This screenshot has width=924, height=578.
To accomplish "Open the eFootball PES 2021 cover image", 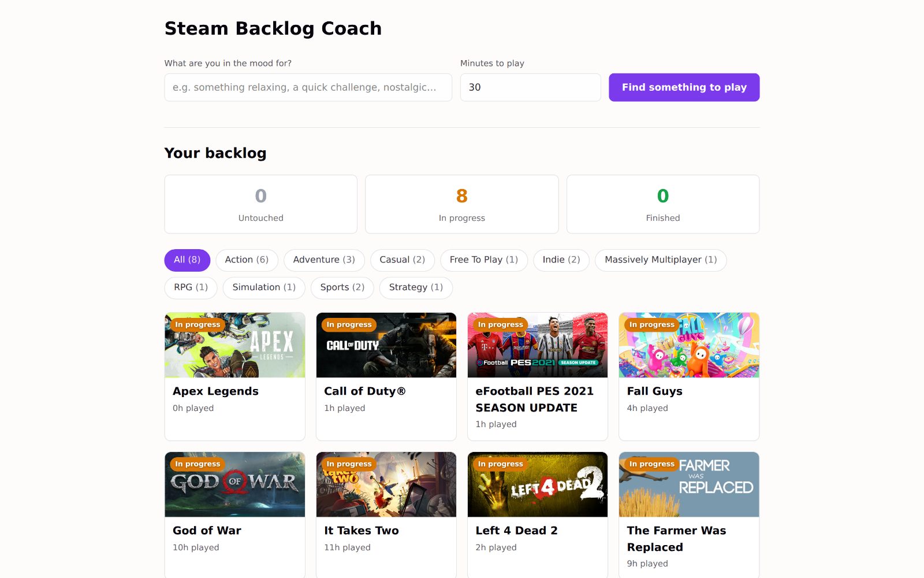I will (538, 346).
